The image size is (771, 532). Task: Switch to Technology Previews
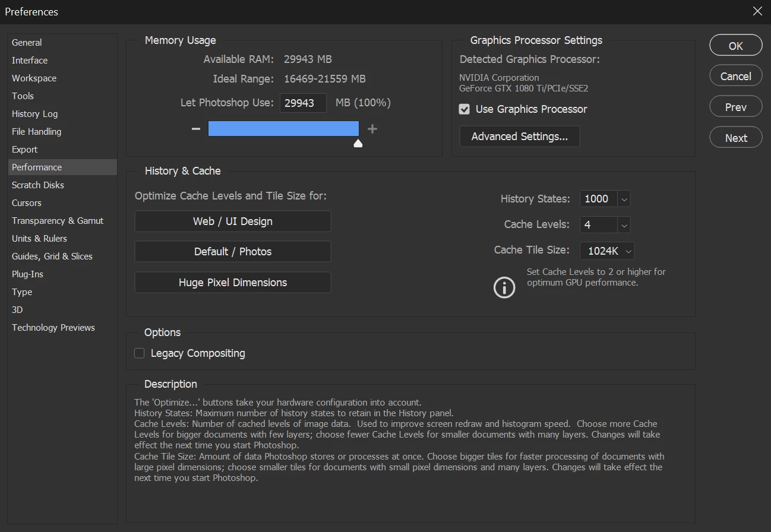point(62,328)
